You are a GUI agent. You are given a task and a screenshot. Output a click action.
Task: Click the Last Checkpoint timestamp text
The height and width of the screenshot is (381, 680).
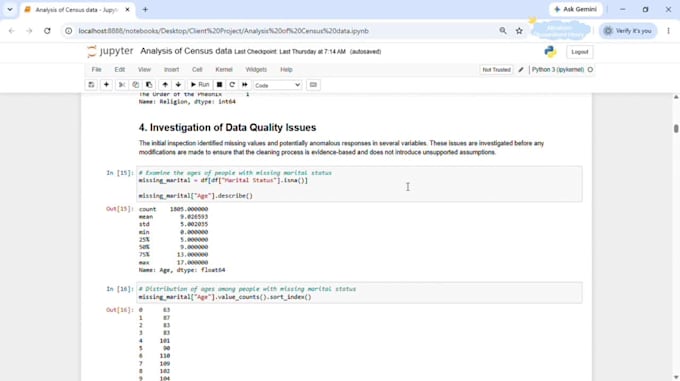[290, 52]
